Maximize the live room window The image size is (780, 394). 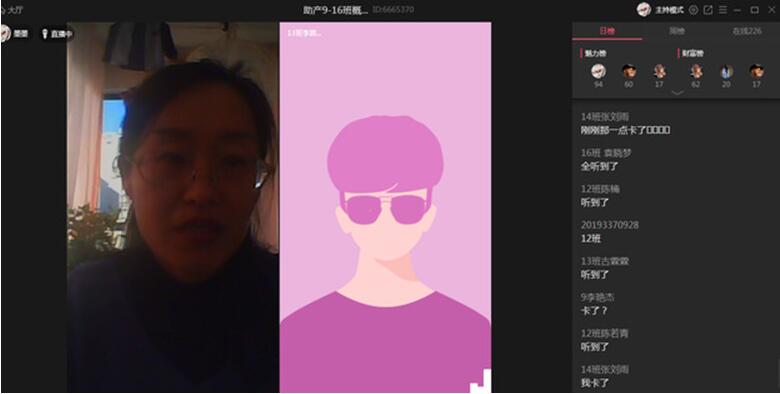(754, 10)
